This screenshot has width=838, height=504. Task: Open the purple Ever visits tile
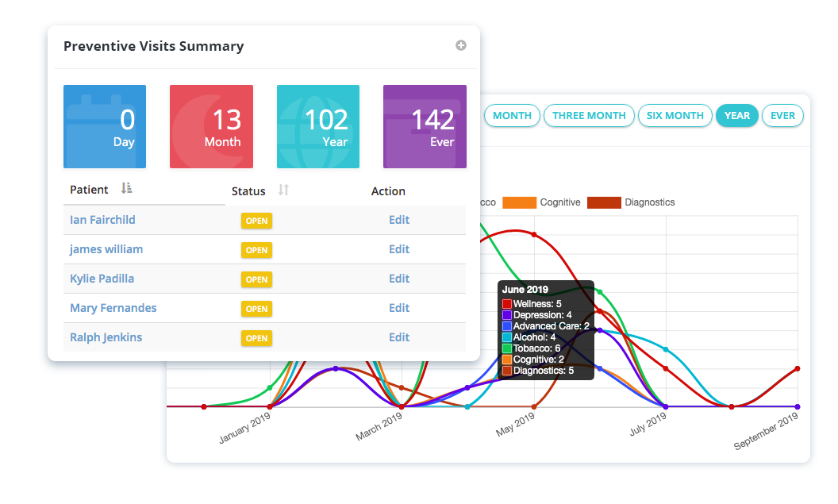[x=425, y=126]
